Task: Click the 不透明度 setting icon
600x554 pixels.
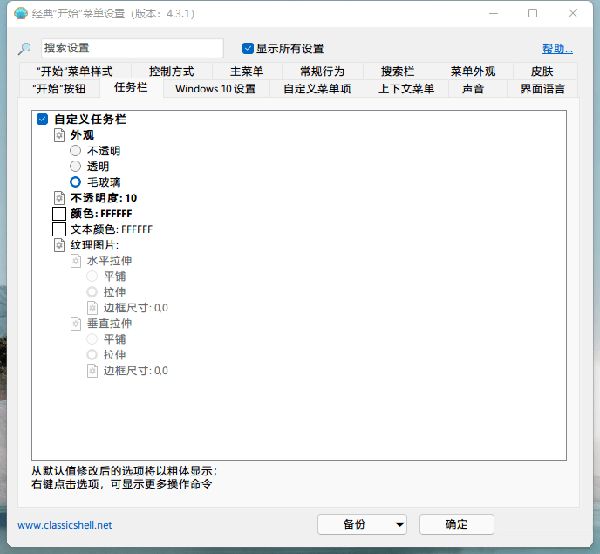Action: (x=59, y=198)
